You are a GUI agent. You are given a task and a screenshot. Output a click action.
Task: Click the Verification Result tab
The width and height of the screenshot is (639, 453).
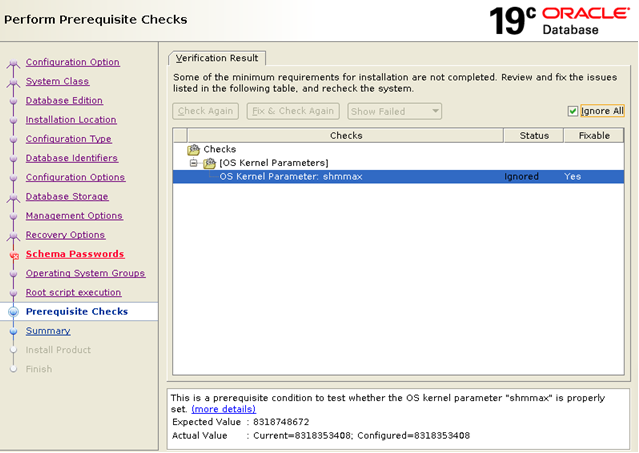[217, 58]
